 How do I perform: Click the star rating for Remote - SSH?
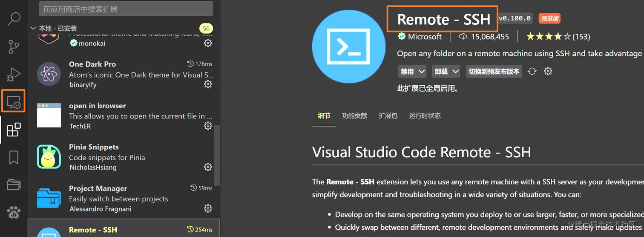548,37
